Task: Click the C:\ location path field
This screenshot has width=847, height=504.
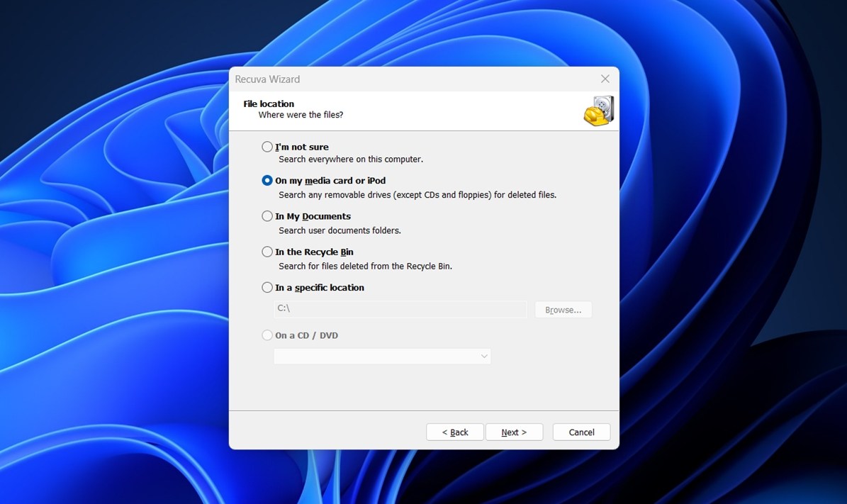Action: 400,309
